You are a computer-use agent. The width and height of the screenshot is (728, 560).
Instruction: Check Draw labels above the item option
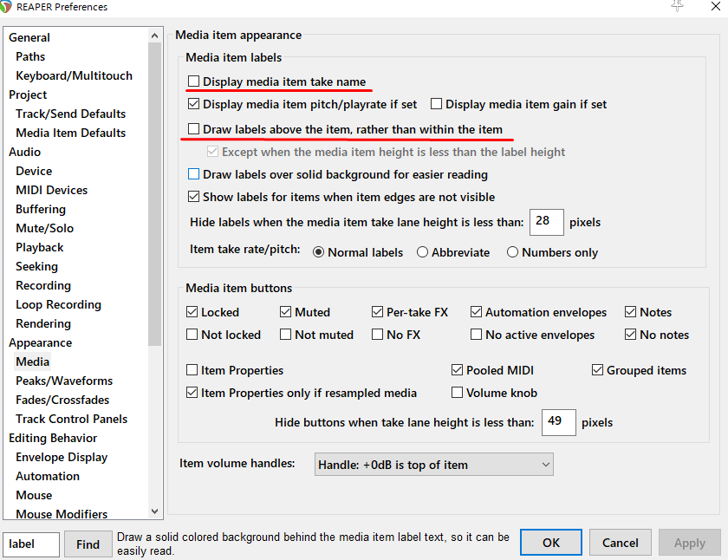pyautogui.click(x=193, y=128)
